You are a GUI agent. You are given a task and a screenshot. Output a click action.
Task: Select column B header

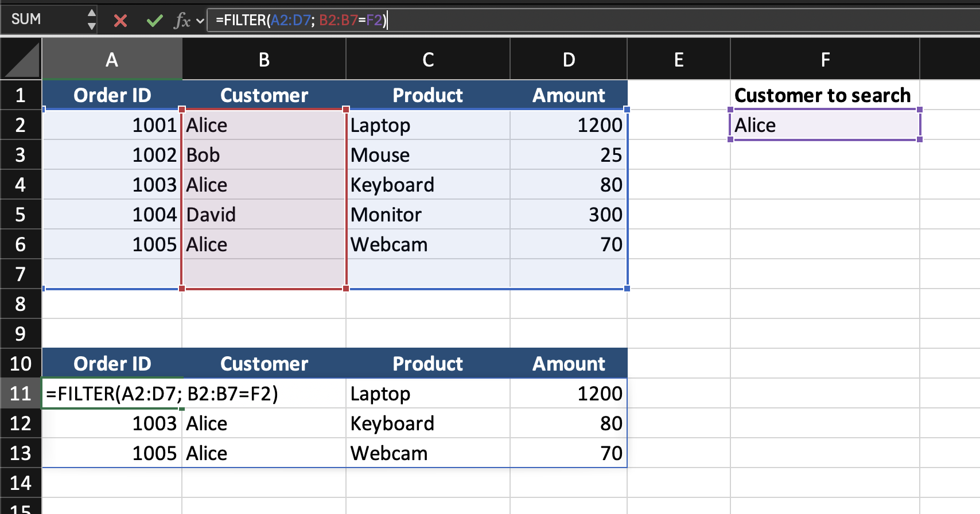(x=264, y=60)
